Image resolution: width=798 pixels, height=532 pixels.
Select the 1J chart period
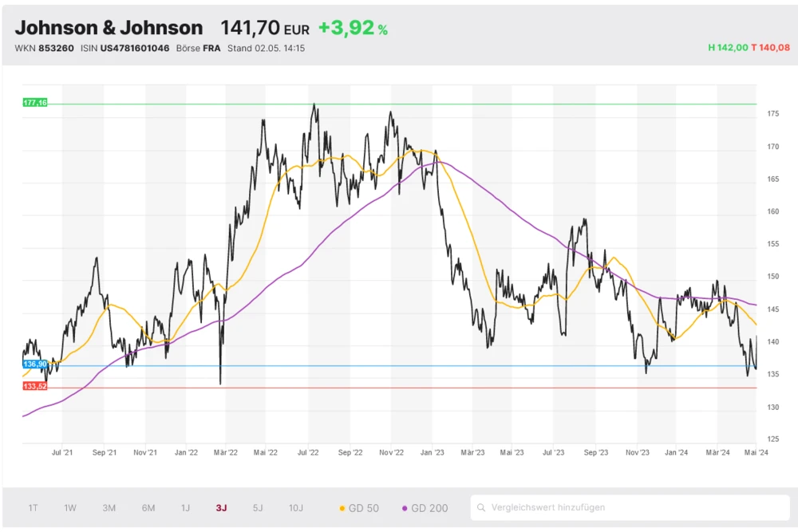tap(185, 507)
